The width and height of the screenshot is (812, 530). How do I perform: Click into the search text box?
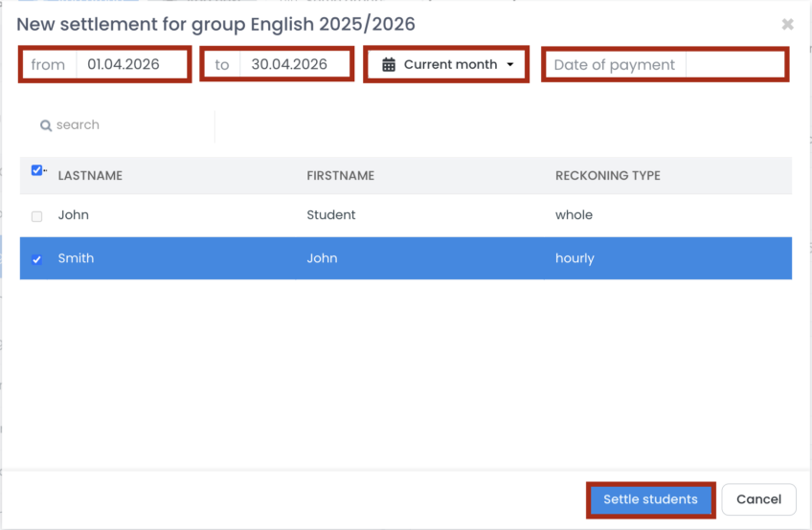pos(129,125)
